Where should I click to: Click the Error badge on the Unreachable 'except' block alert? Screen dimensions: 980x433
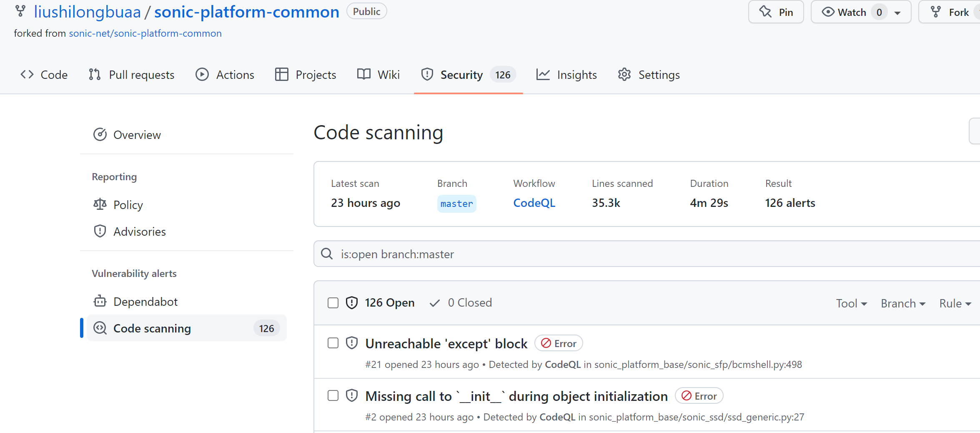click(559, 343)
